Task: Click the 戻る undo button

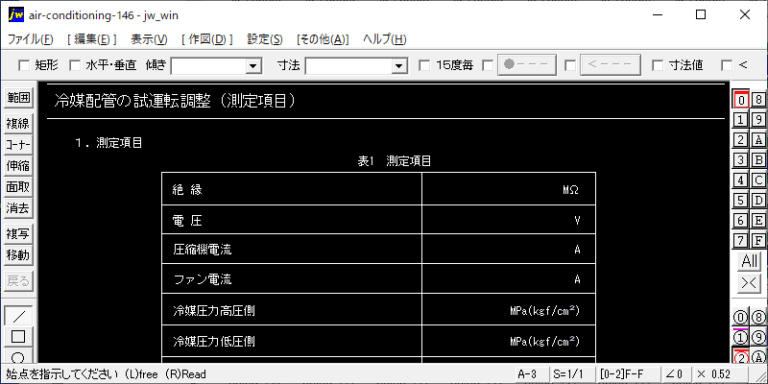Action: [18, 281]
